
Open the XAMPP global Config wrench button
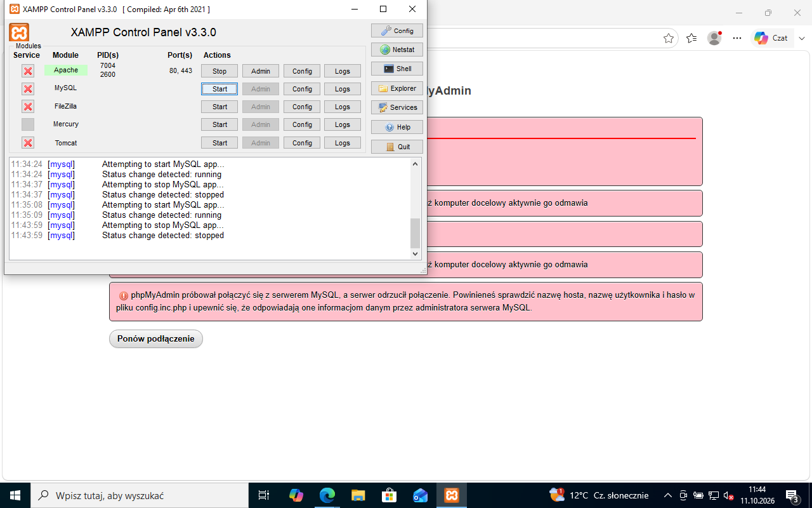(397, 30)
